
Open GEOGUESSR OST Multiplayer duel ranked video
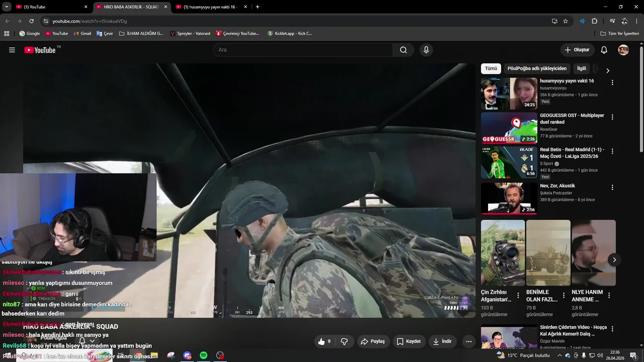(x=509, y=128)
